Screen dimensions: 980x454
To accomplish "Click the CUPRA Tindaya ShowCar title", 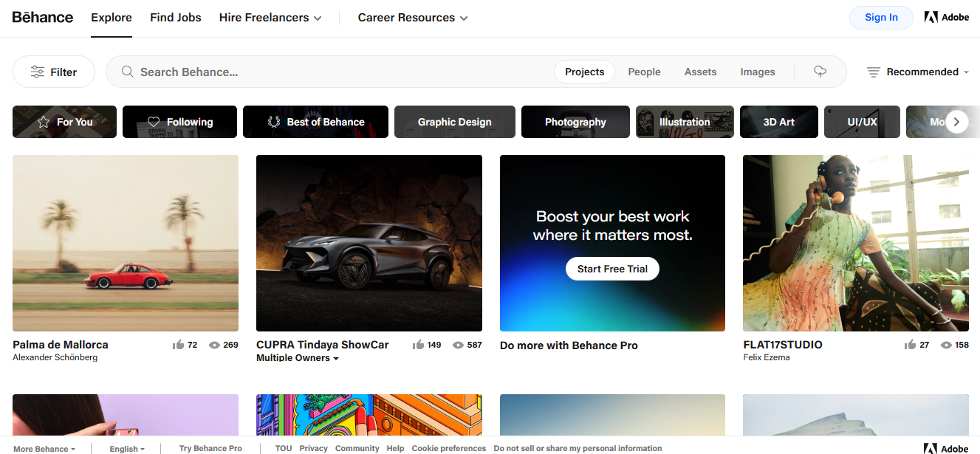I will (323, 345).
